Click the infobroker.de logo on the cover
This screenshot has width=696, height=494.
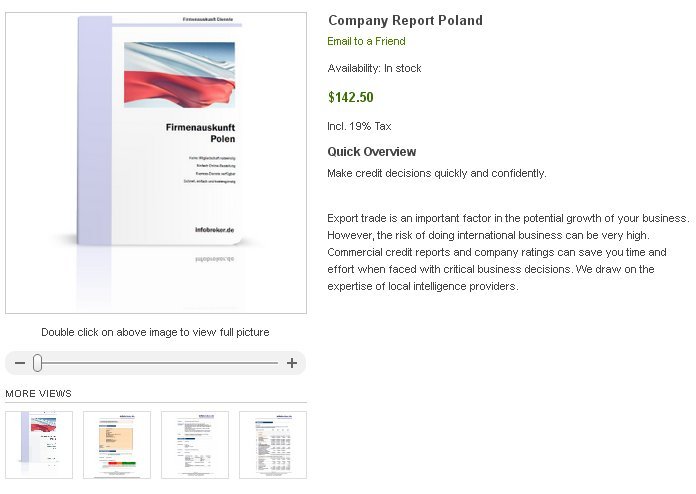[214, 229]
